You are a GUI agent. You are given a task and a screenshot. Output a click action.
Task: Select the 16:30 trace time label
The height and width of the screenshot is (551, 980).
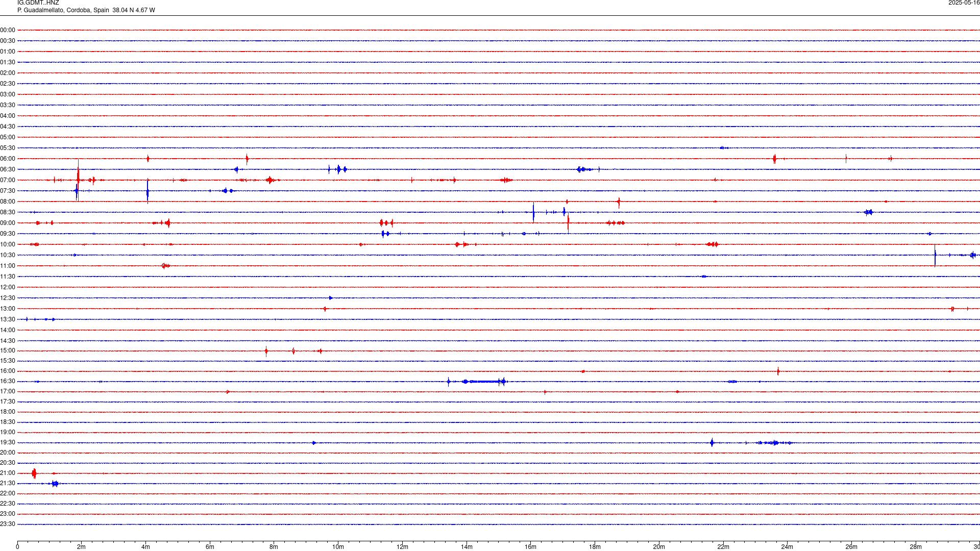pyautogui.click(x=8, y=381)
